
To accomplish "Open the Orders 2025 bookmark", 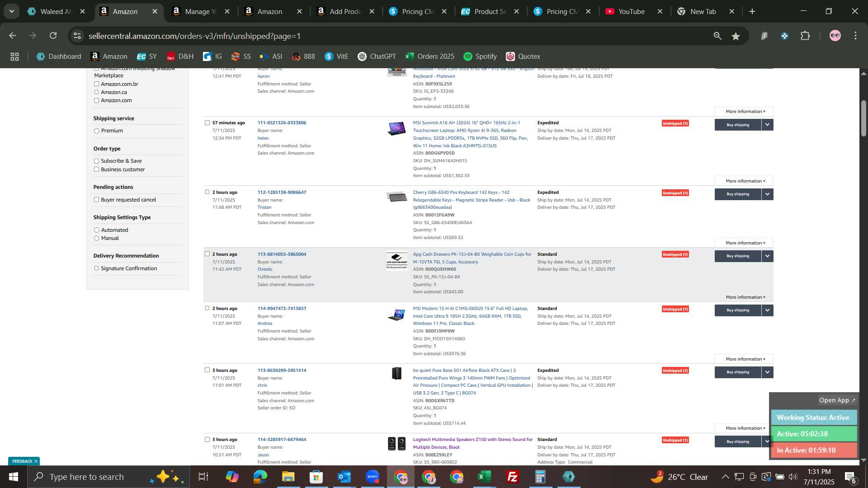I will coord(430,56).
